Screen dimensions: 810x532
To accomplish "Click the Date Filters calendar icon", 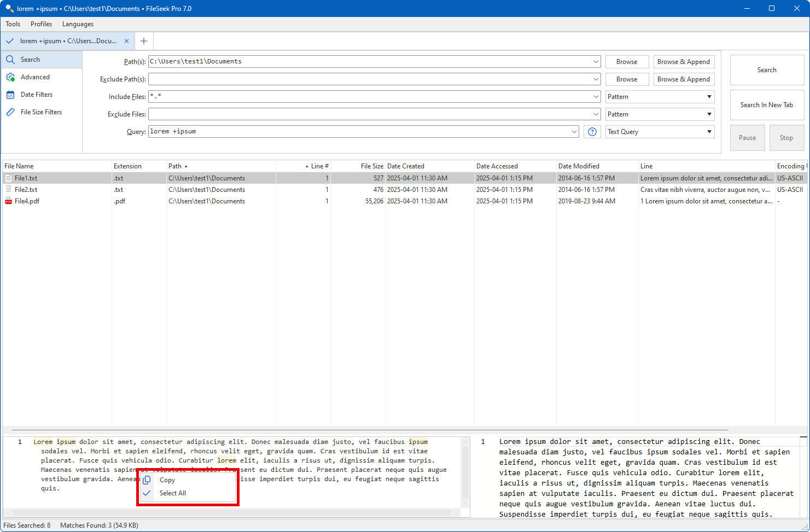I will [x=10, y=95].
